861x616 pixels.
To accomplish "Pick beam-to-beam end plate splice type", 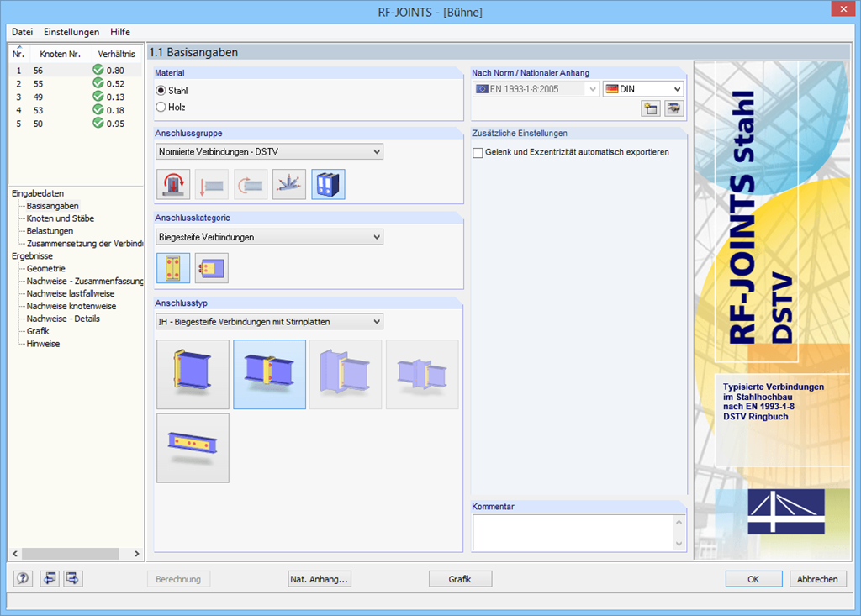I will [x=270, y=374].
